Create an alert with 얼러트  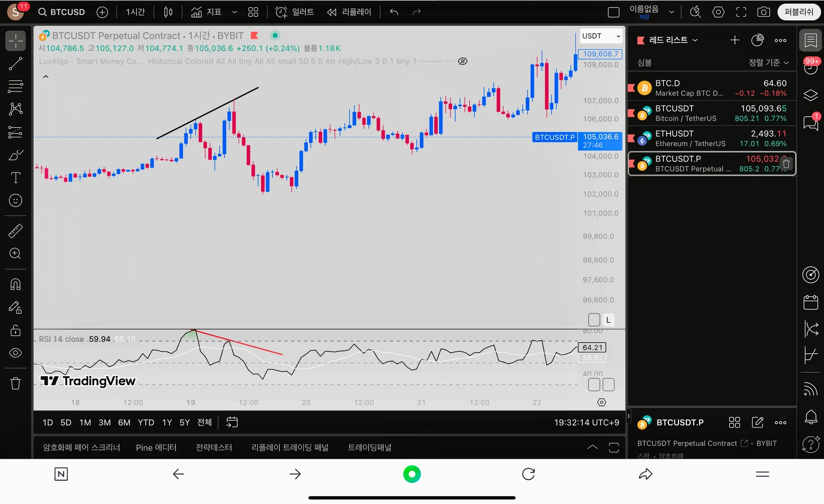click(x=295, y=12)
